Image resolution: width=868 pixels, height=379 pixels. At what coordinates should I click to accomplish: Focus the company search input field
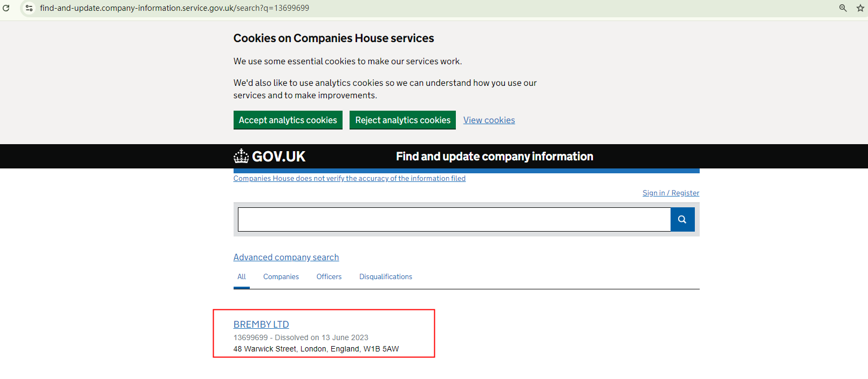tap(454, 219)
